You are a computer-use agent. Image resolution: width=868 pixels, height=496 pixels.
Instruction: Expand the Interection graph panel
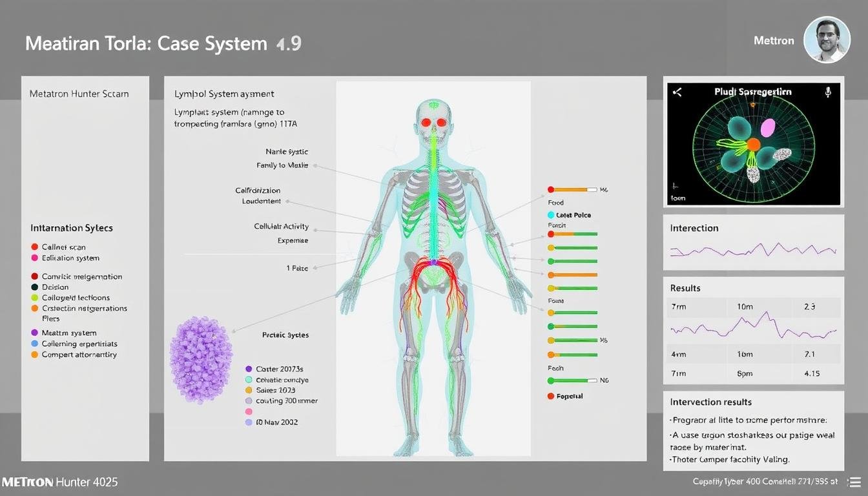click(x=694, y=228)
